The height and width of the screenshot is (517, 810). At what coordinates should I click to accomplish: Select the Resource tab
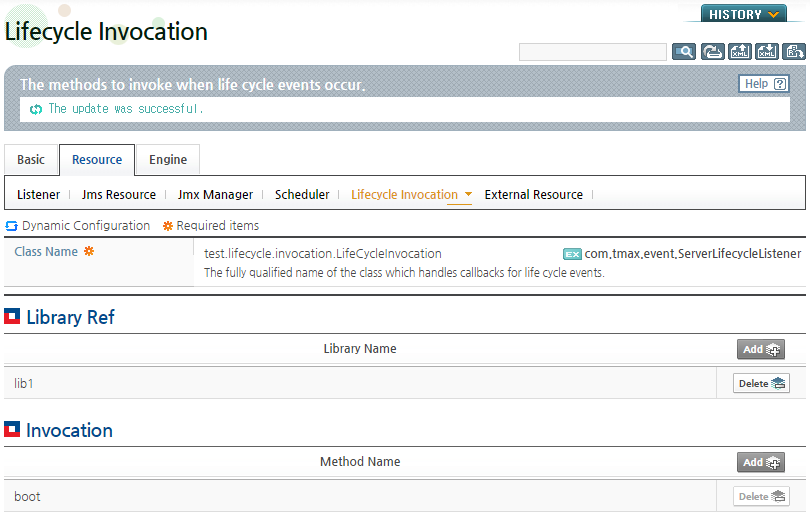pyautogui.click(x=97, y=160)
